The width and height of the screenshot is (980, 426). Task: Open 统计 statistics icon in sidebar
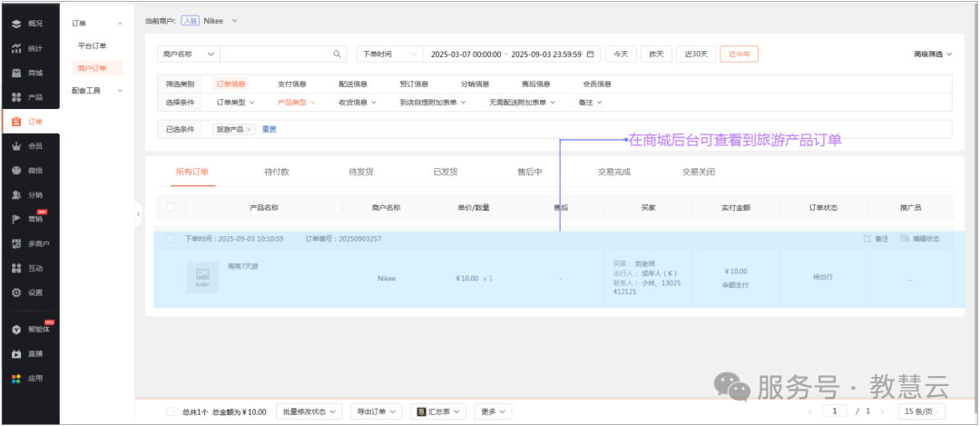[x=16, y=48]
